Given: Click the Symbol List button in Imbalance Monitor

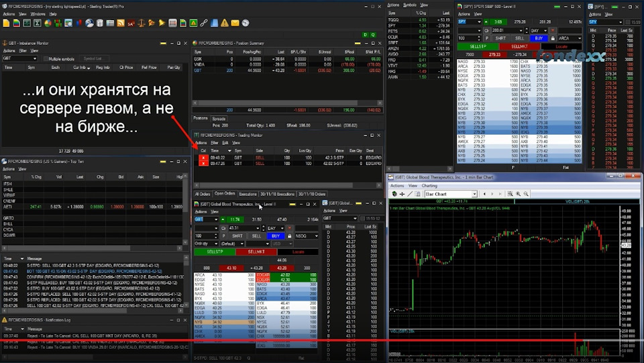Looking at the screenshot, I should click(93, 59).
